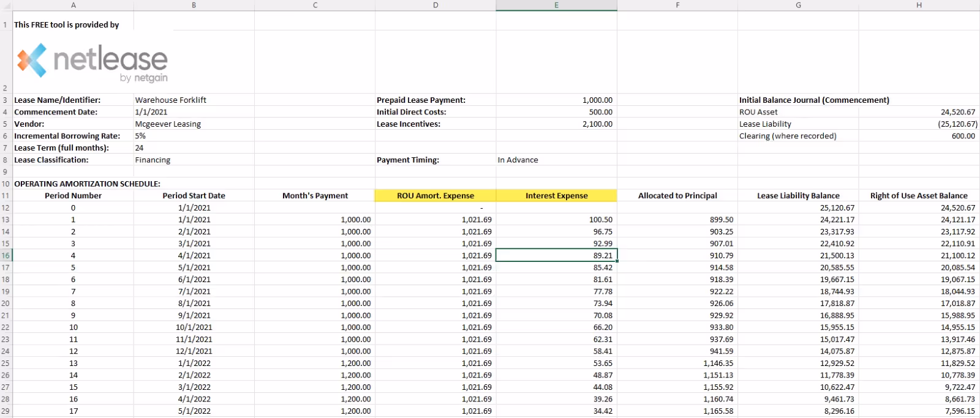Click period start date 10/1/2021

[194, 327]
